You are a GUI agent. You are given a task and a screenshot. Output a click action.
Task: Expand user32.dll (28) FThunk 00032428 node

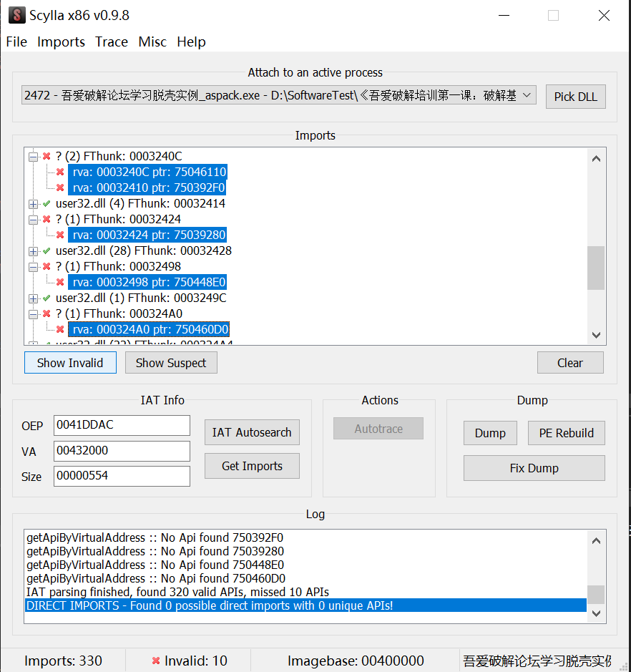33,251
